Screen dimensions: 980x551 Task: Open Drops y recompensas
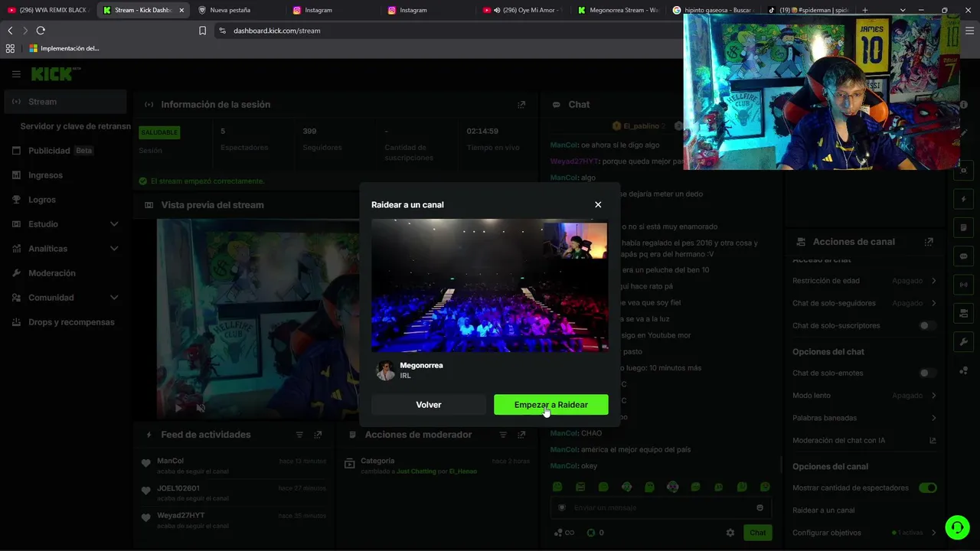pos(65,322)
